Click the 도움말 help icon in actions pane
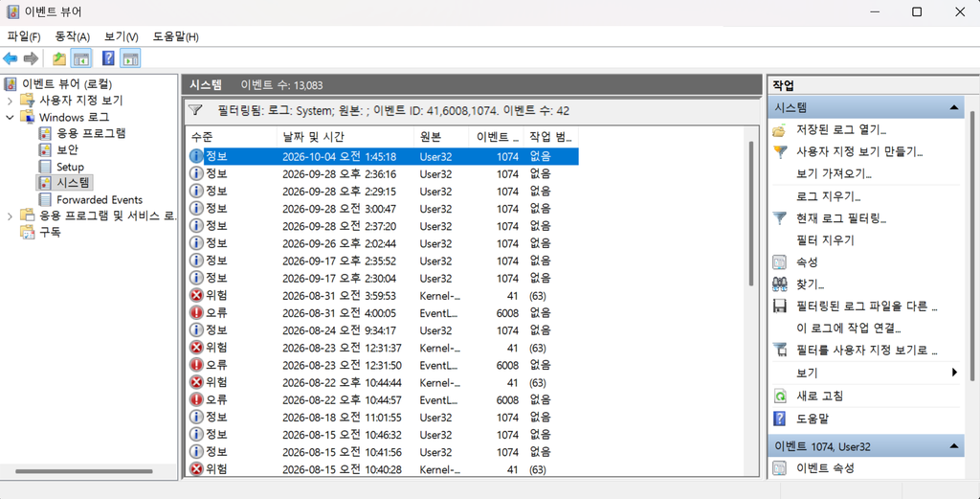This screenshot has height=499, width=980. pos(779,419)
